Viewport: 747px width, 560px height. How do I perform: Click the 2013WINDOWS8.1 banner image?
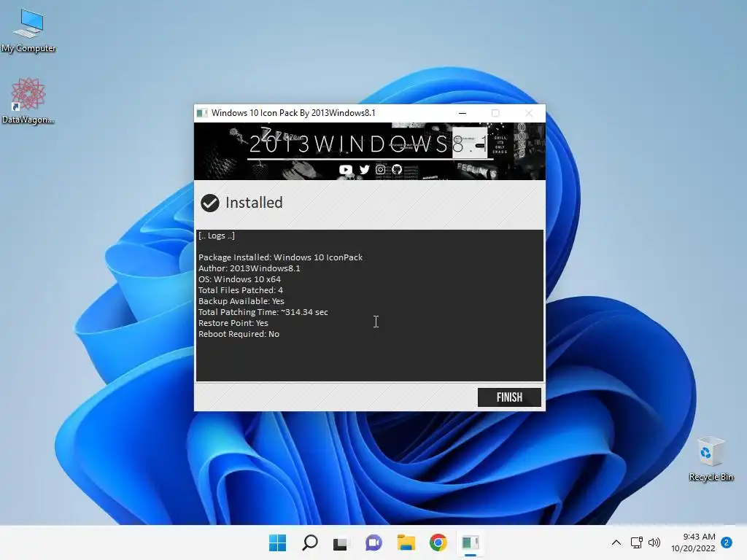(x=370, y=151)
